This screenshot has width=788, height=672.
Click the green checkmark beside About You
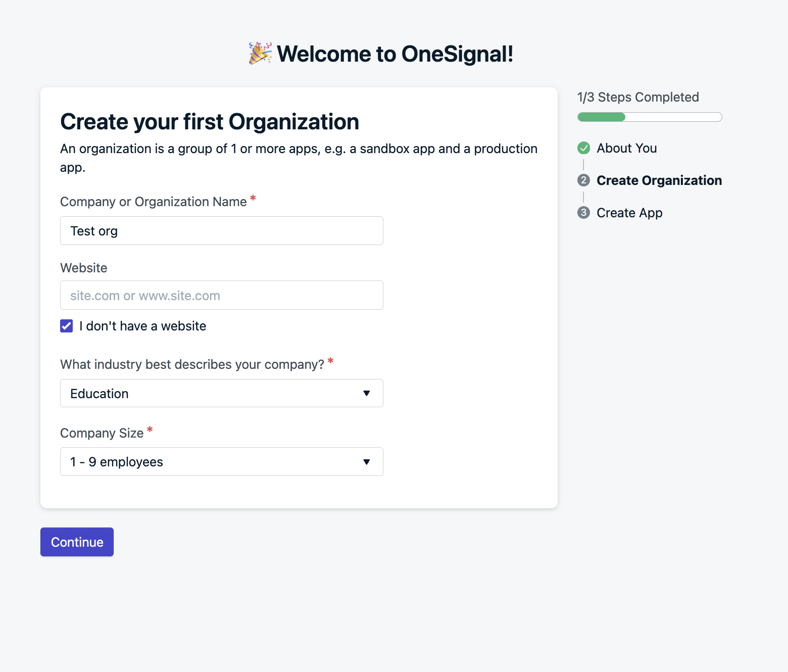tap(583, 148)
